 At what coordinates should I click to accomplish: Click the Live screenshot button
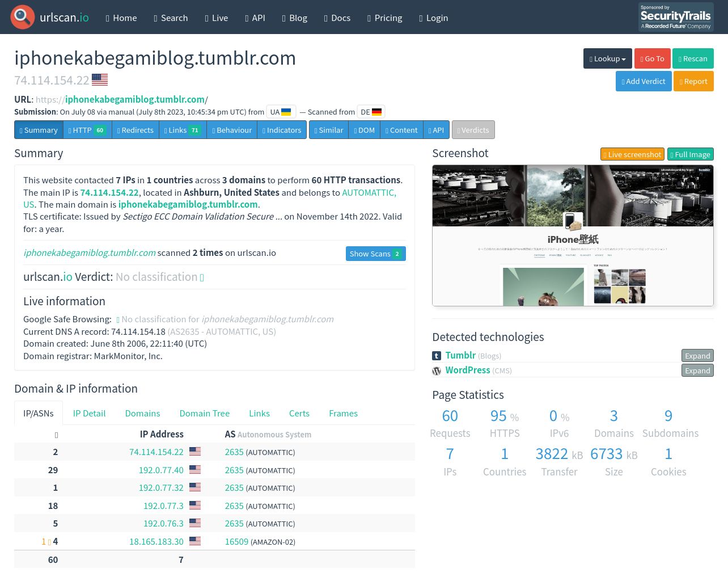point(633,154)
